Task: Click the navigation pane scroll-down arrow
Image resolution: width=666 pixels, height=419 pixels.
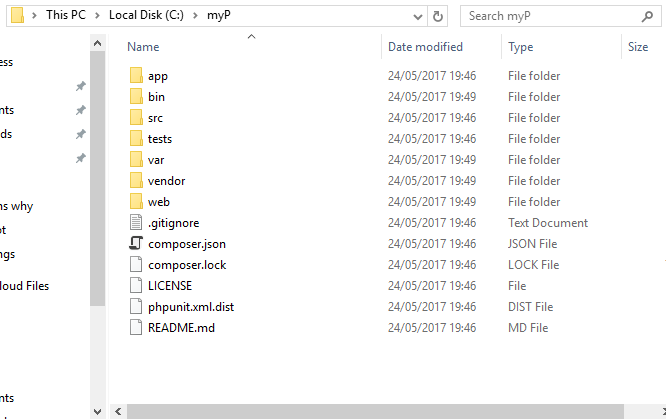Action: click(97, 411)
